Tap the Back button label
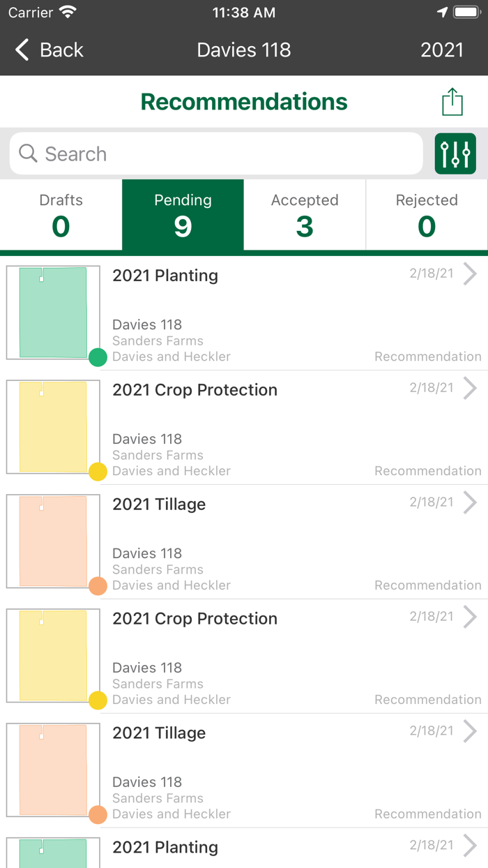488x868 pixels. pyautogui.click(x=61, y=50)
